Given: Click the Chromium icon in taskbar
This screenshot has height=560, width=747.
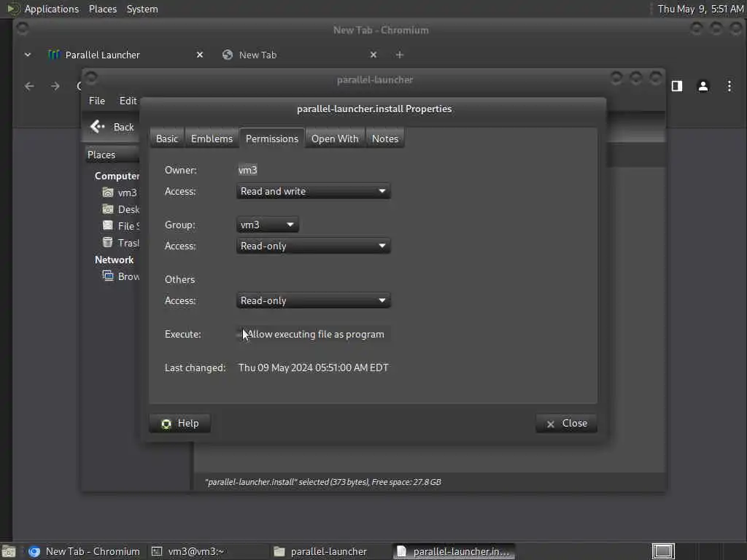Looking at the screenshot, I should [x=34, y=551].
